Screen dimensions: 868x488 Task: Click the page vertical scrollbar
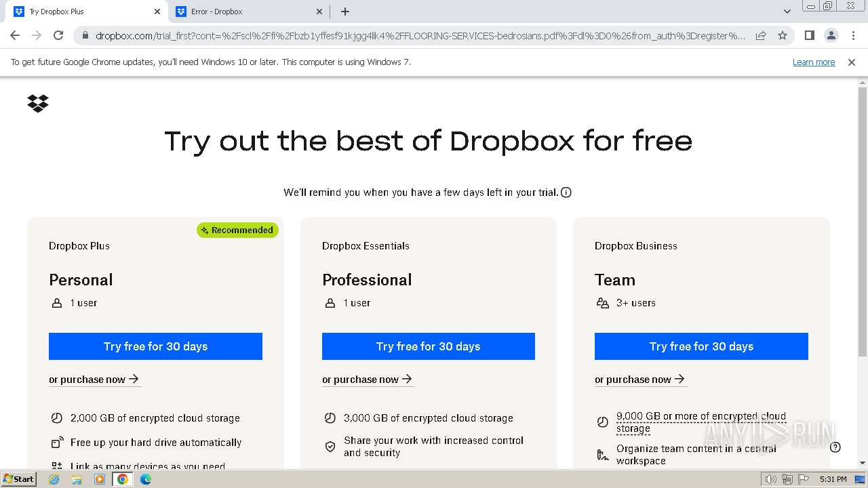click(863, 222)
